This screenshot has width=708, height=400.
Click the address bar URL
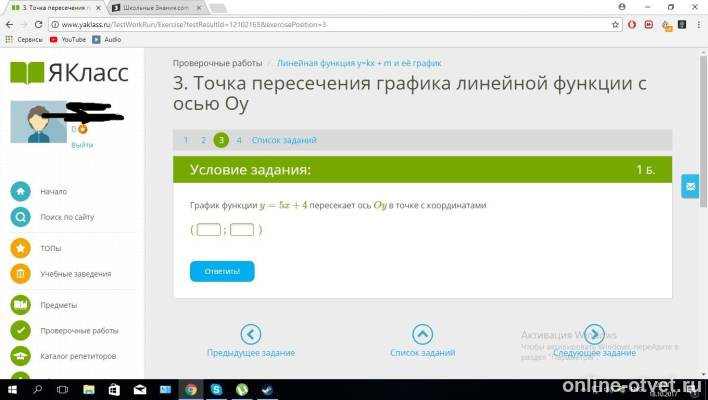point(194,25)
